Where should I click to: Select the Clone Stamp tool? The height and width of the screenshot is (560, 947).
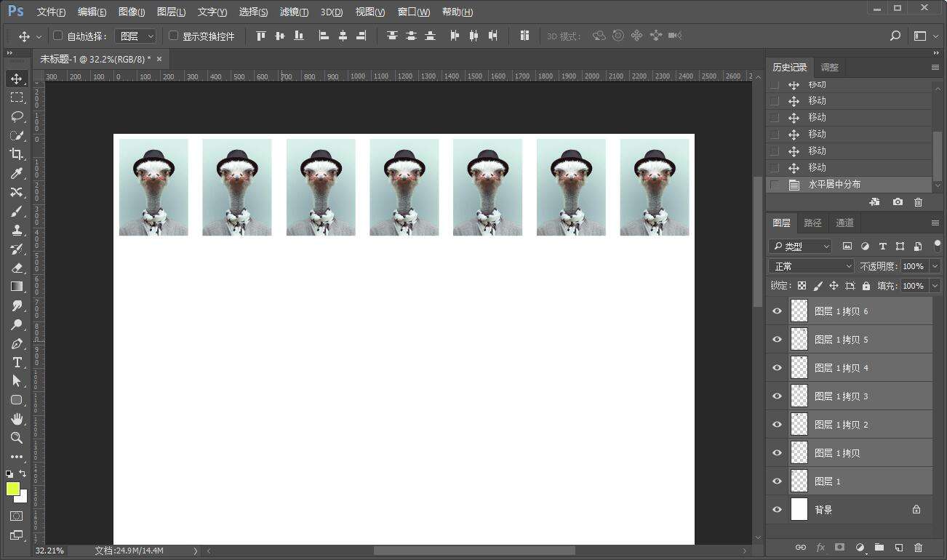[x=17, y=230]
